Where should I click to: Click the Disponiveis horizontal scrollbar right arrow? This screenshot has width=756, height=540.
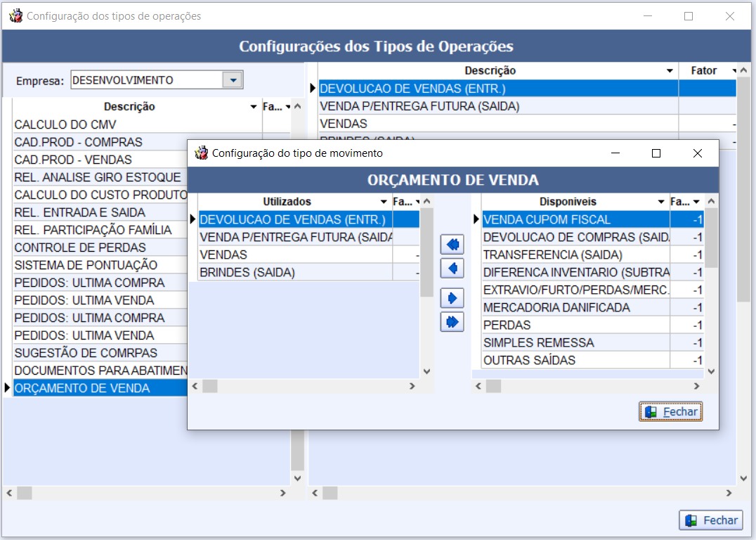(x=697, y=386)
